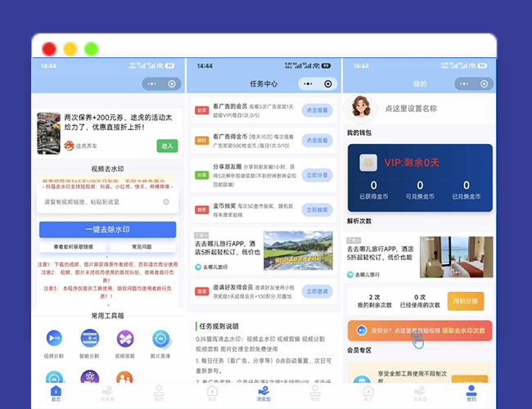Click the 常用工具箱 section heading

pyautogui.click(x=107, y=316)
